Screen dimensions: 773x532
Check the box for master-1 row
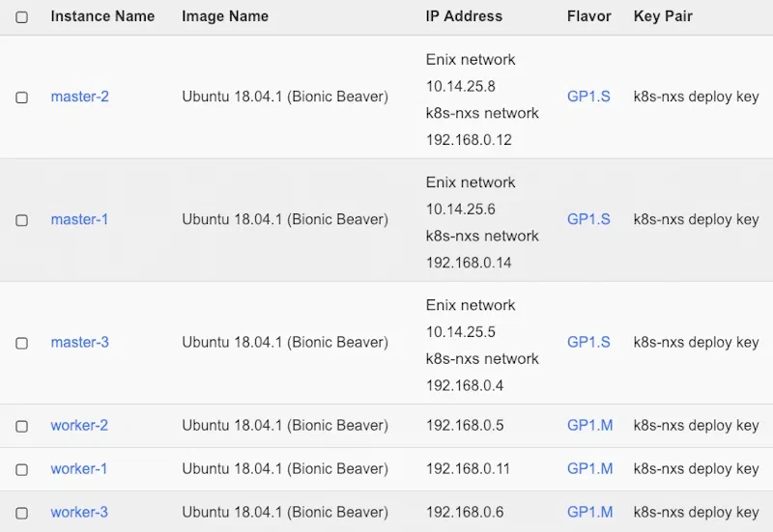21,220
